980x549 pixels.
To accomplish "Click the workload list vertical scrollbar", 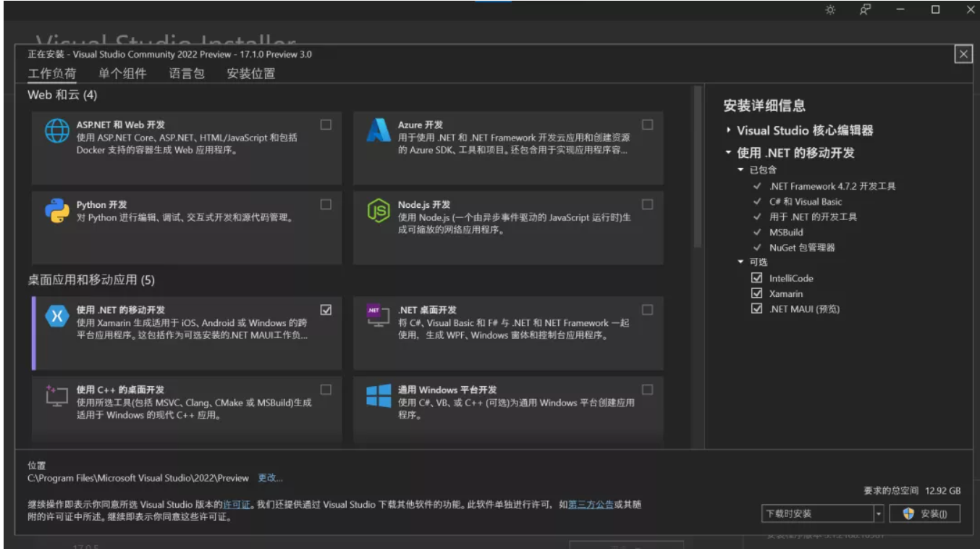I will click(x=698, y=167).
